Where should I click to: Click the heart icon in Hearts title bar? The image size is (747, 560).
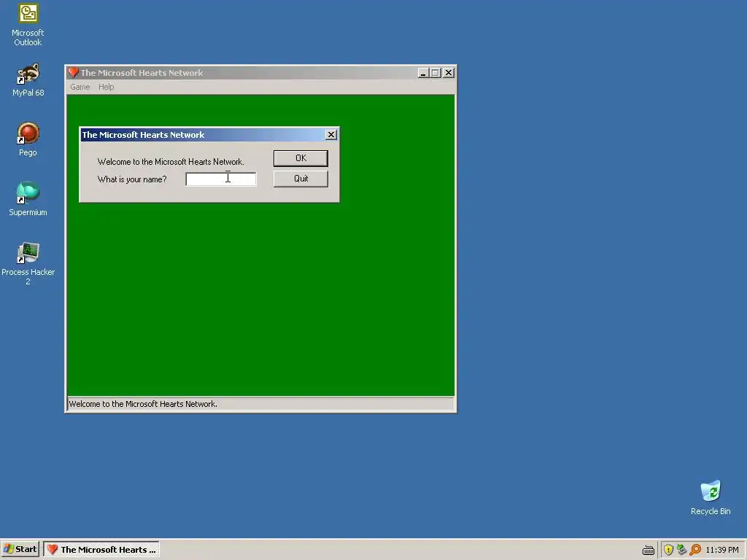click(x=73, y=72)
